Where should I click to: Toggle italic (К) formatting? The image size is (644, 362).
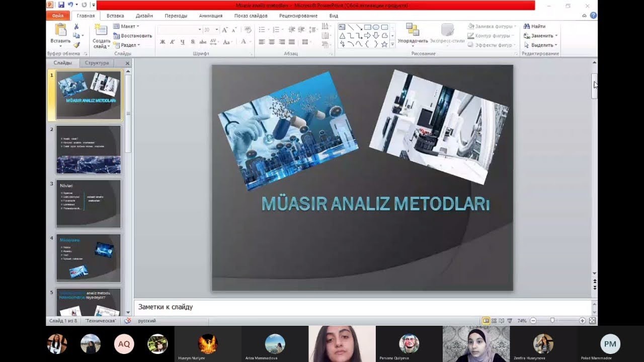click(x=172, y=42)
